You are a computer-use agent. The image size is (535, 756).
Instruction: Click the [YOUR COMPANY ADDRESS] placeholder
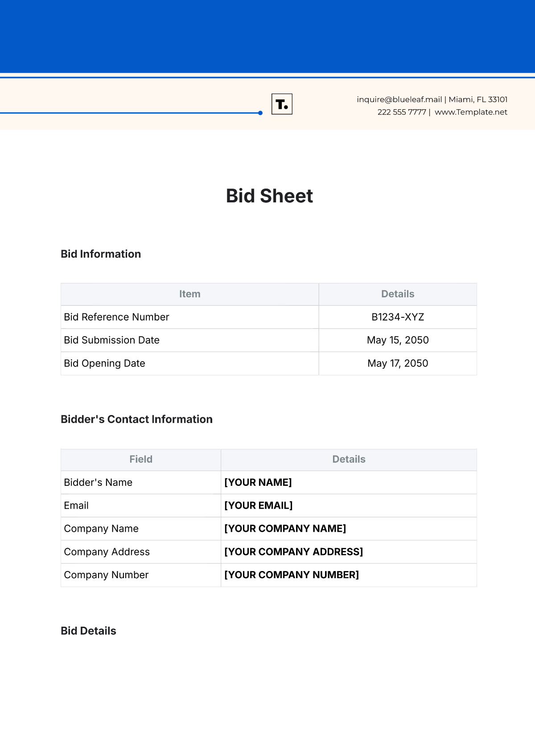[294, 552]
